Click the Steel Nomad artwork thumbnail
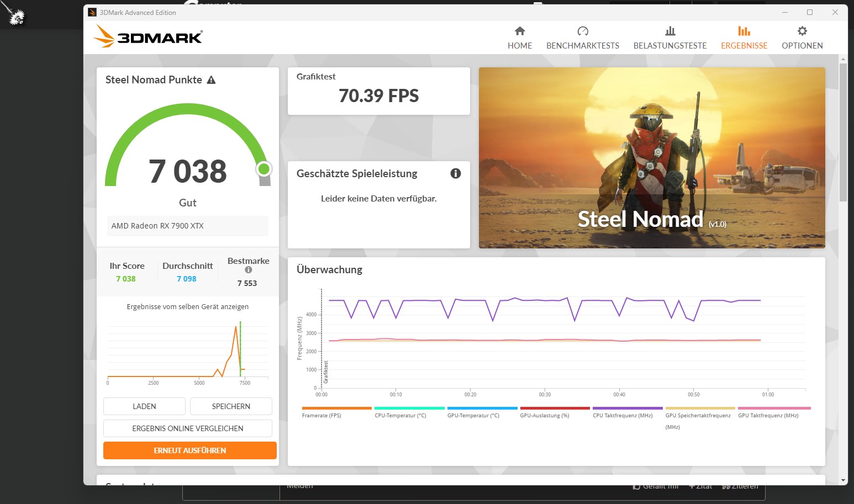The width and height of the screenshot is (854, 504). pos(652,158)
